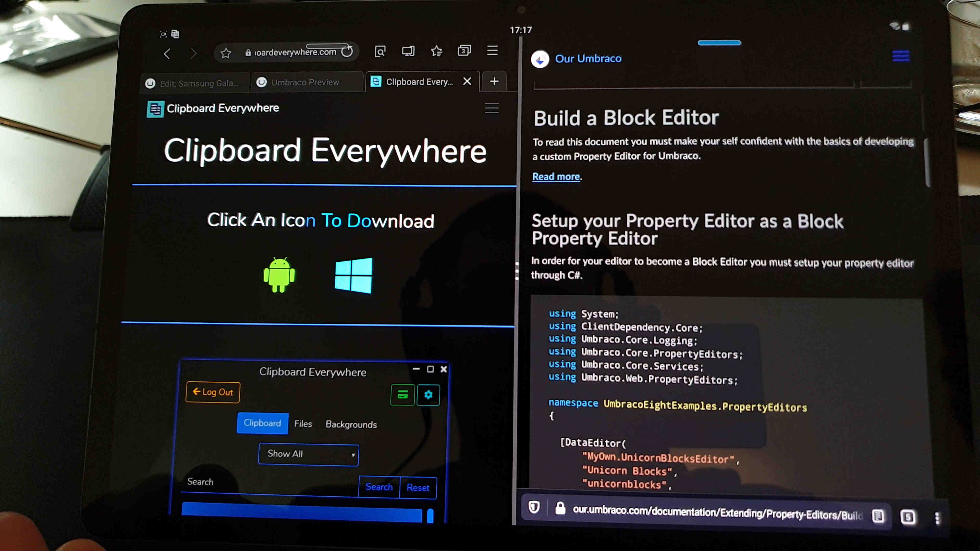Open the find-on-page search icon
980x551 pixels.
click(380, 51)
